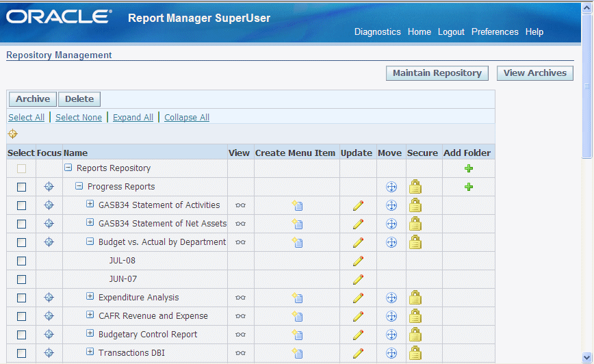Click the Collapse All link
Screen dimensions: 594x364
click(187, 118)
